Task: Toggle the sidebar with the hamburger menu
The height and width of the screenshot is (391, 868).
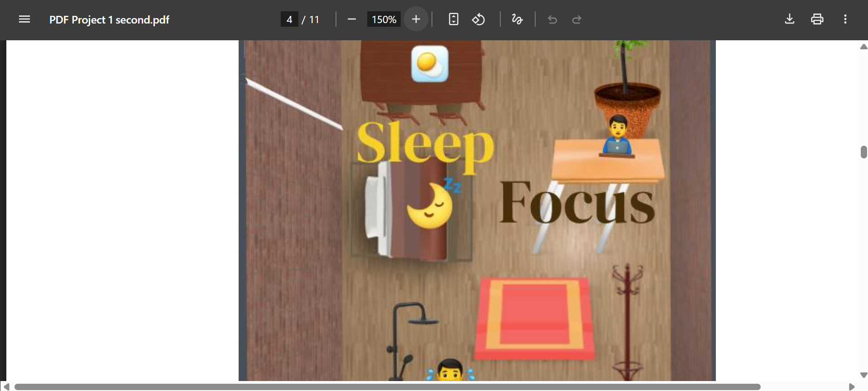Action: [24, 19]
